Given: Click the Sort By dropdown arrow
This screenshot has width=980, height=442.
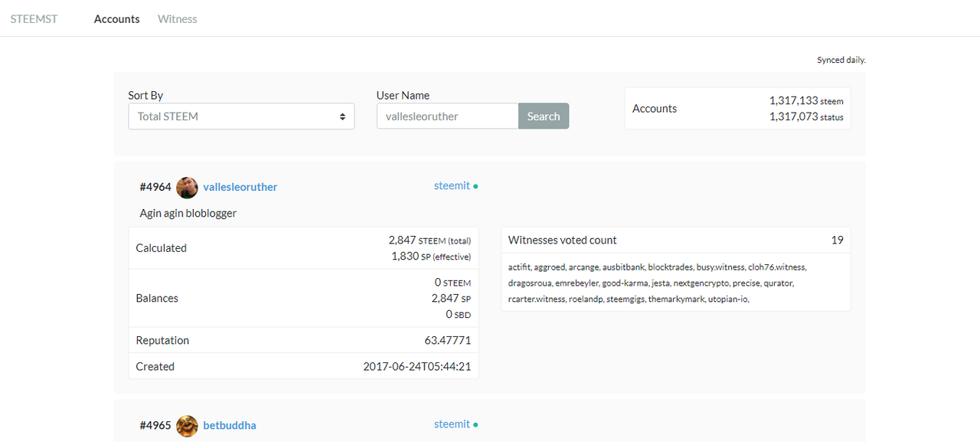Looking at the screenshot, I should tap(342, 116).
